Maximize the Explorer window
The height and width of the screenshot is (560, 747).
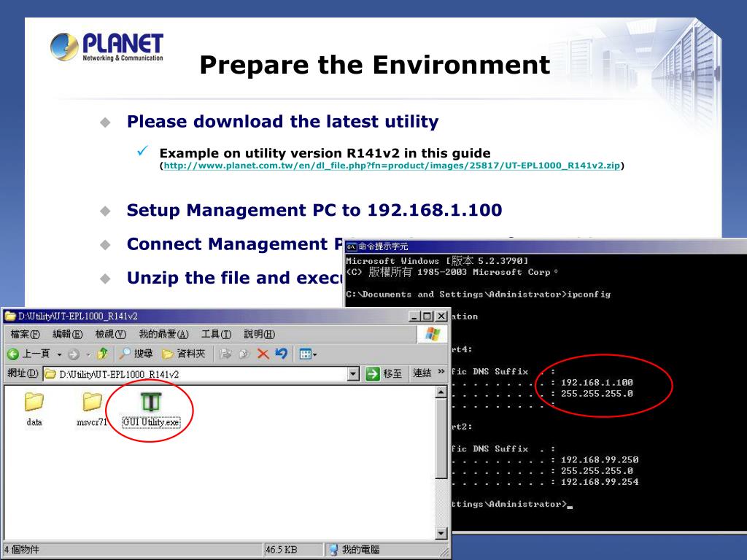[427, 316]
